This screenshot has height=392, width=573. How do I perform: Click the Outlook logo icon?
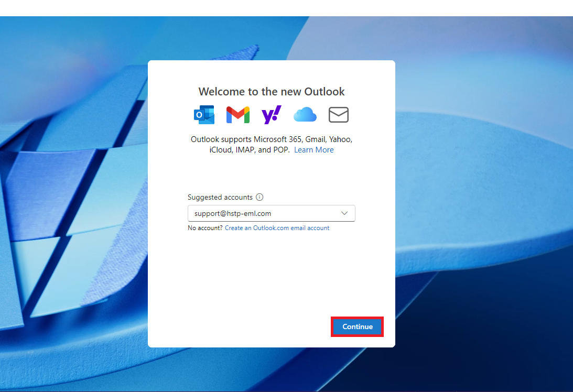click(204, 114)
